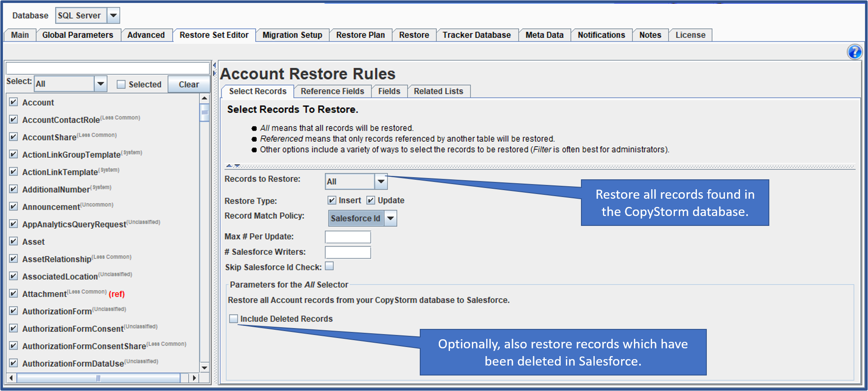Open the Global Parameters tab

pos(78,35)
